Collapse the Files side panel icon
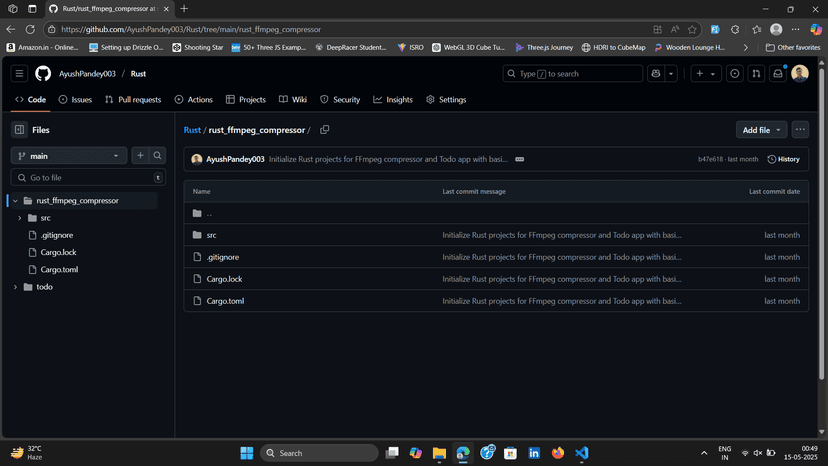The height and width of the screenshot is (466, 828). [20, 129]
